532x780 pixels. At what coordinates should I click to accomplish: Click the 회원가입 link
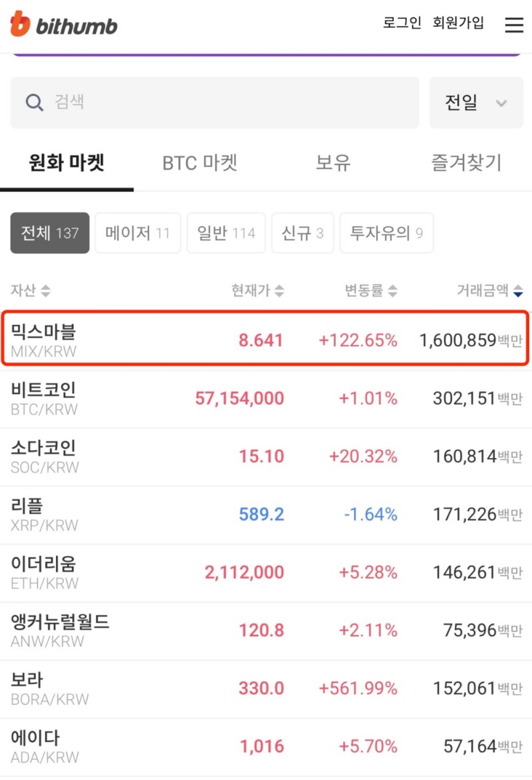(458, 23)
